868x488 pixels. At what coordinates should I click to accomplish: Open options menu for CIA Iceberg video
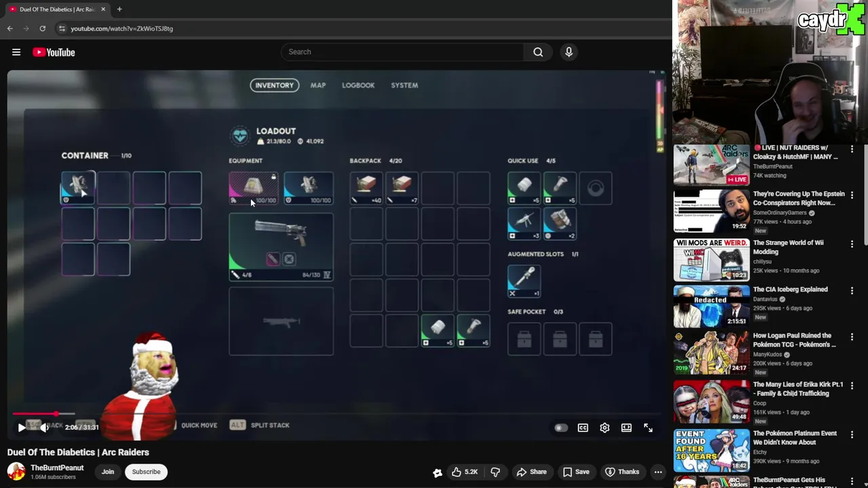pos(852,290)
